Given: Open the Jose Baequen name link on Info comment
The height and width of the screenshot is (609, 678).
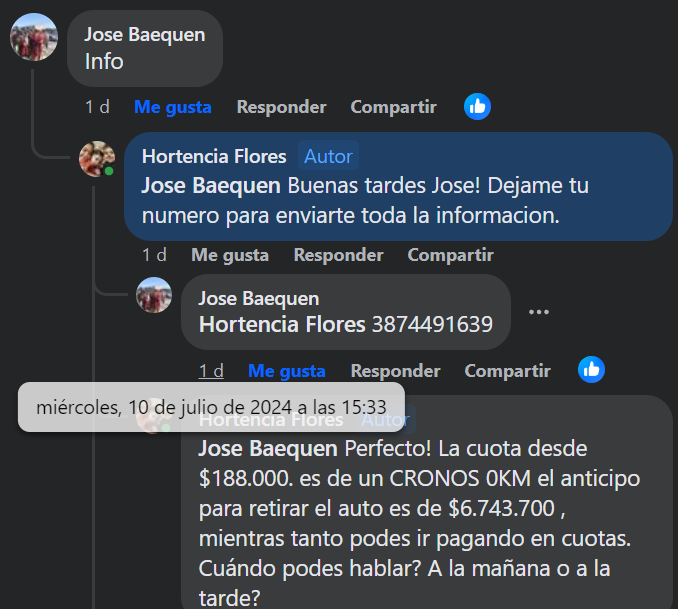Looking at the screenshot, I should tap(145, 35).
